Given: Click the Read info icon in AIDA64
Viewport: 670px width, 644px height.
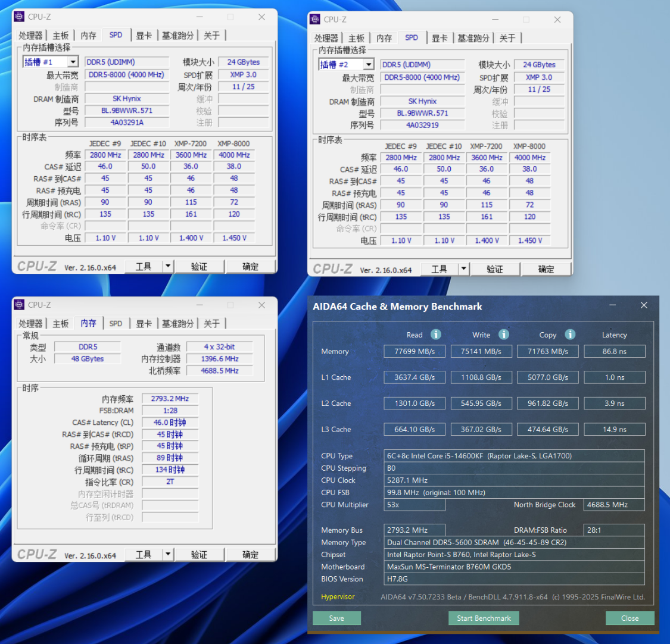Looking at the screenshot, I should click(x=435, y=334).
